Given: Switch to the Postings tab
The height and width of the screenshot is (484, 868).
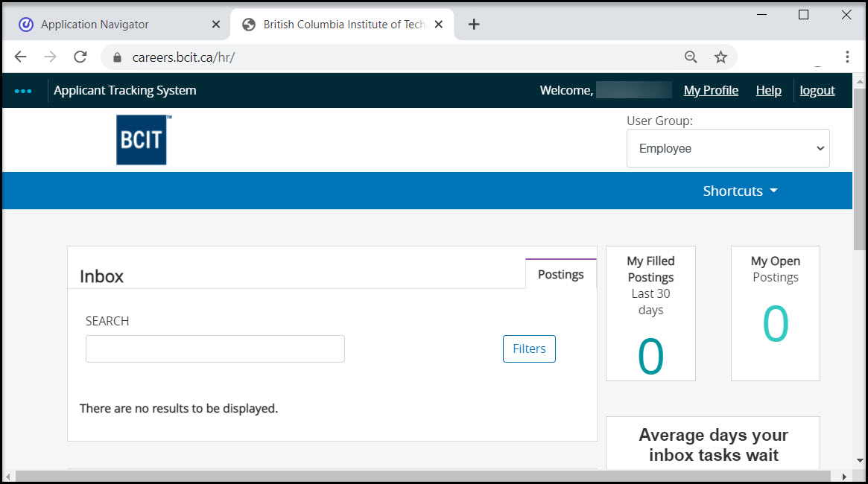Looking at the screenshot, I should (x=560, y=274).
